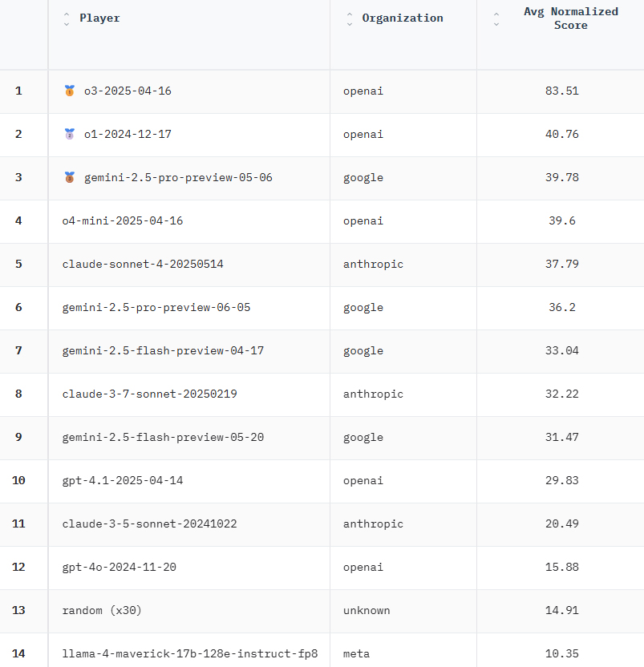Viewport: 644px width, 667px height.
Task: Click anthropic in the claude-3-5-sonnet-20241022 row
Action: point(373,524)
